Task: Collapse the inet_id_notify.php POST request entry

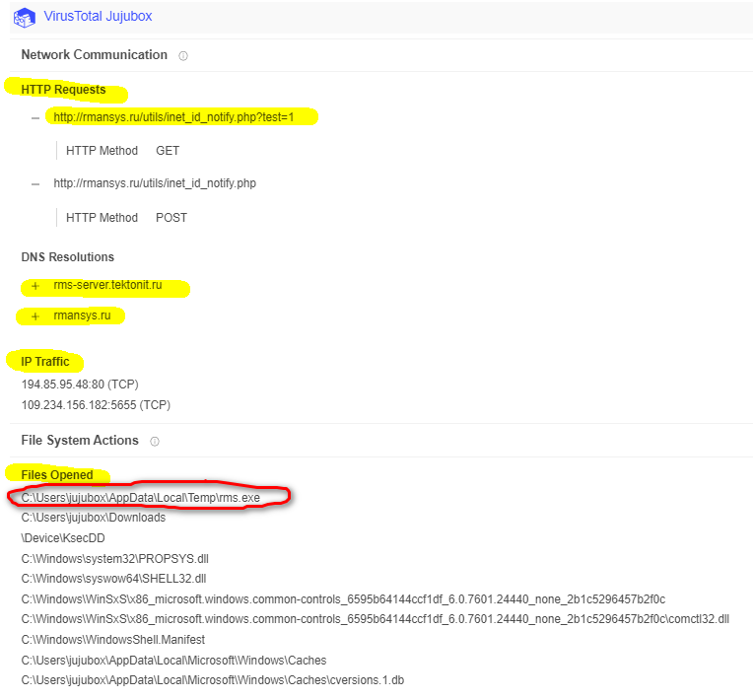Action: coord(35,184)
